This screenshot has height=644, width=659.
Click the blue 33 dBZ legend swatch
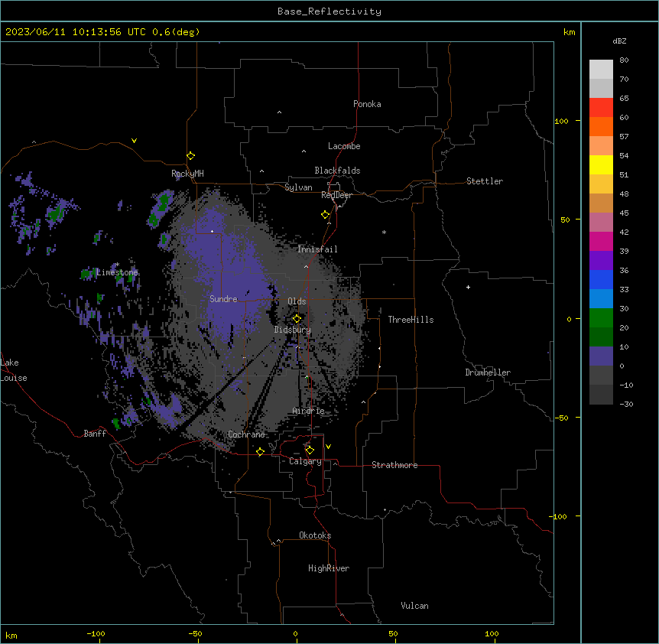[x=601, y=280]
